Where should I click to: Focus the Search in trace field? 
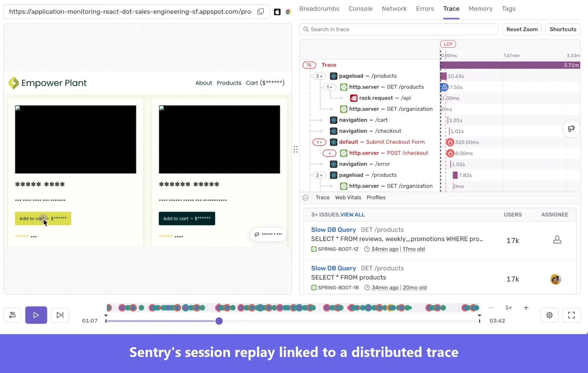pos(399,29)
